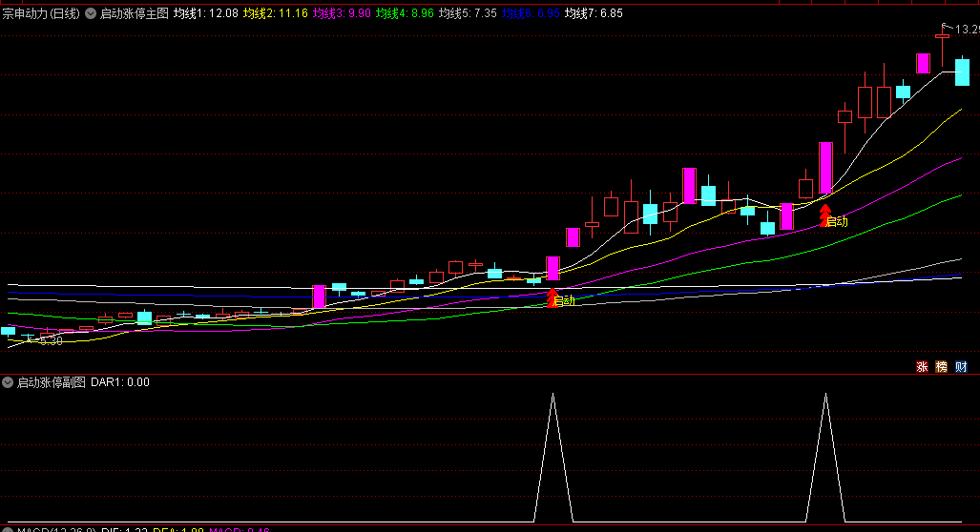Screen dimensions: 980x532
Task: Click the last cyan candlestick on the right
Action: click(963, 72)
